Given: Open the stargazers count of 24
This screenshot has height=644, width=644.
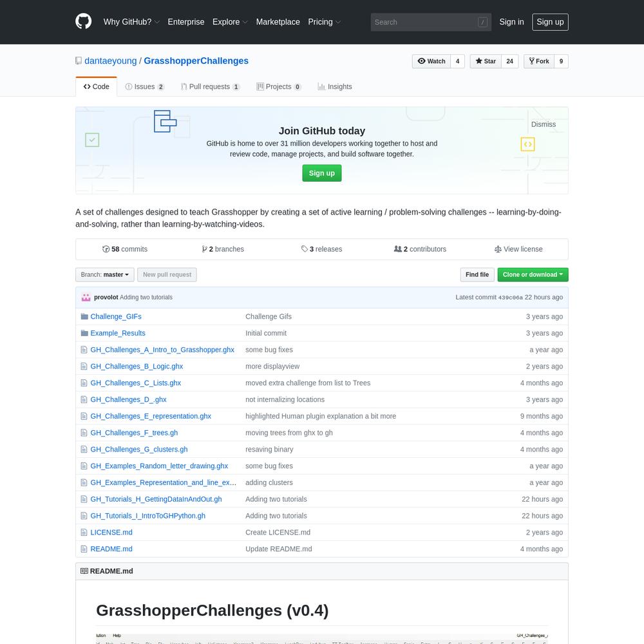Looking at the screenshot, I should 509,61.
